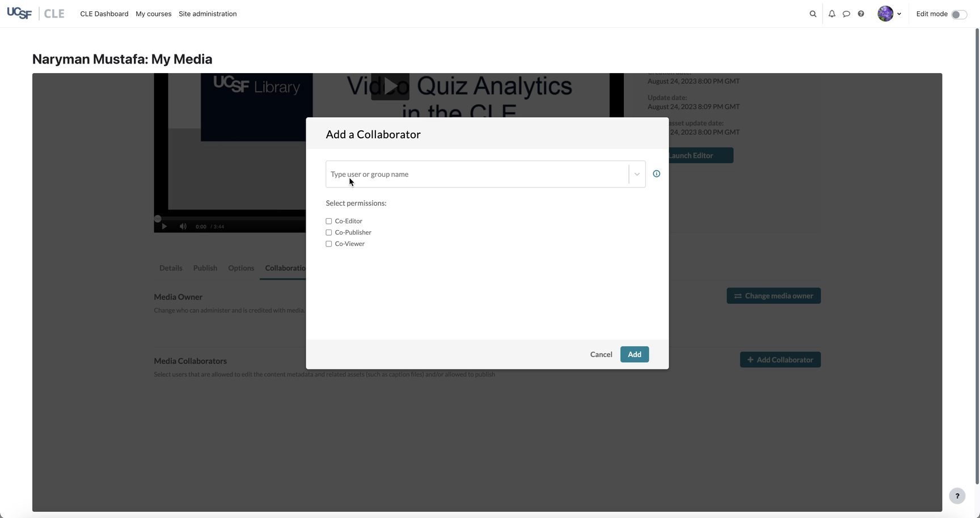Click the UCSF CLE logo
The width and height of the screenshot is (980, 518).
[x=36, y=14]
